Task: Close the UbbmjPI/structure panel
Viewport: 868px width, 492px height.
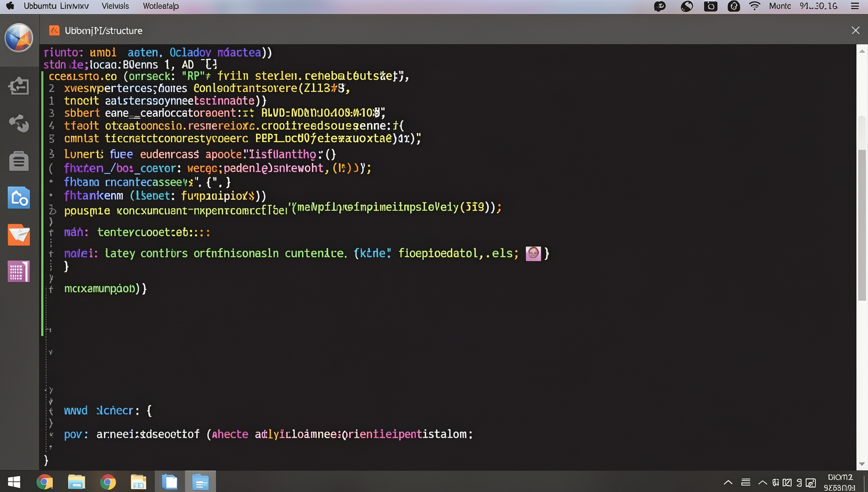Action: click(x=856, y=30)
